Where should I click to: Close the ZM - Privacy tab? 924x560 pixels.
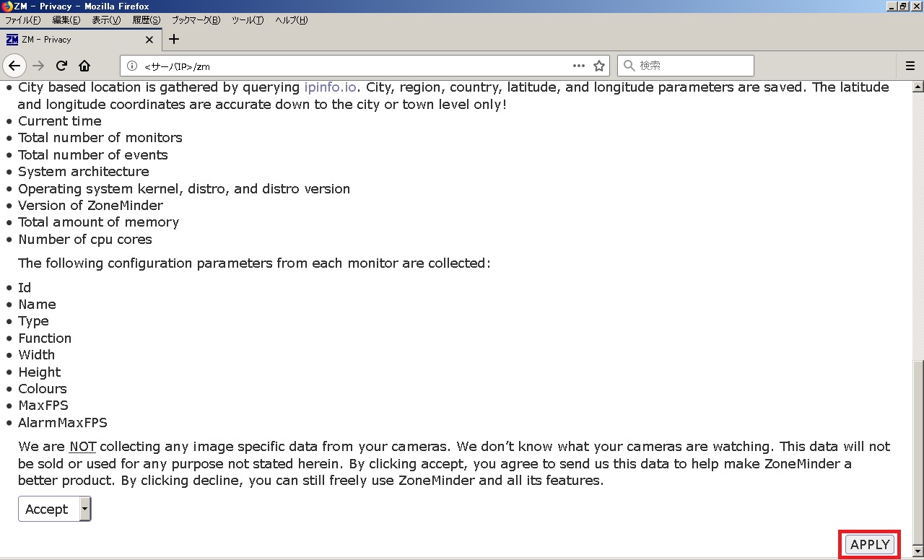[150, 40]
